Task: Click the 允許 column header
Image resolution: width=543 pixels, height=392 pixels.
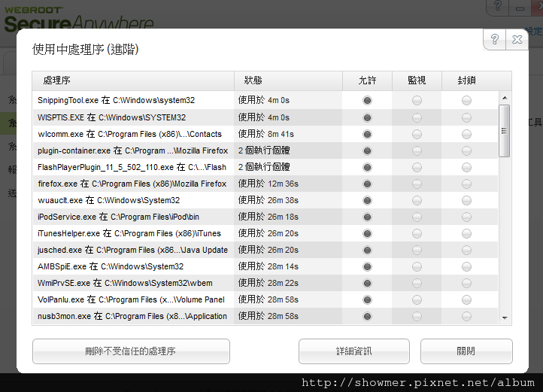Action: click(367, 81)
